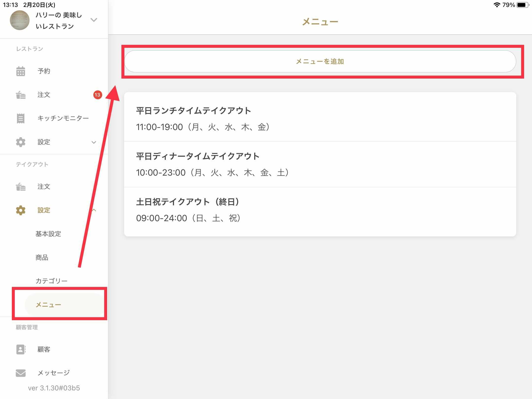This screenshot has width=532, height=399.
Task: Select 基本設定 in the sidebar
Action: 48,234
